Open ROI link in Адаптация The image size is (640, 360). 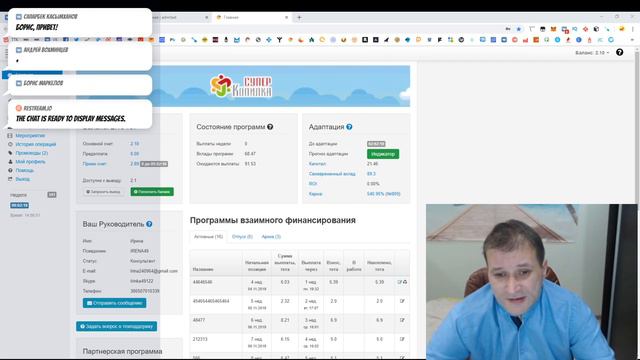(313, 184)
